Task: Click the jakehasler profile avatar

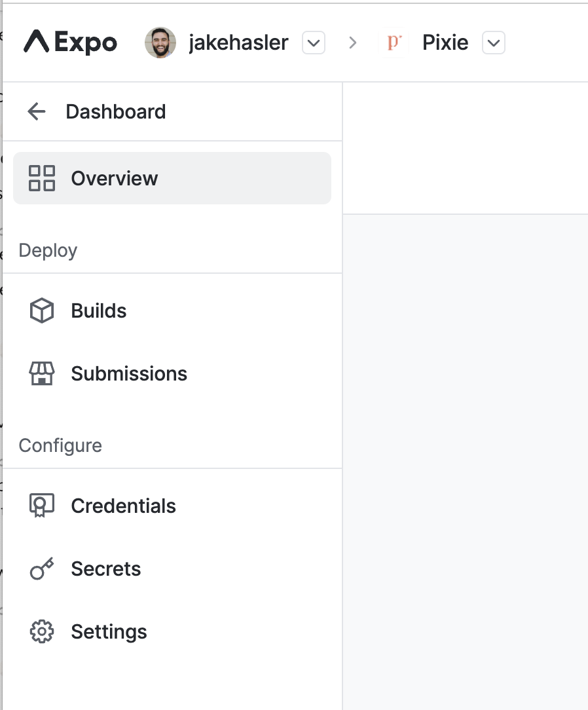Action: click(x=160, y=43)
